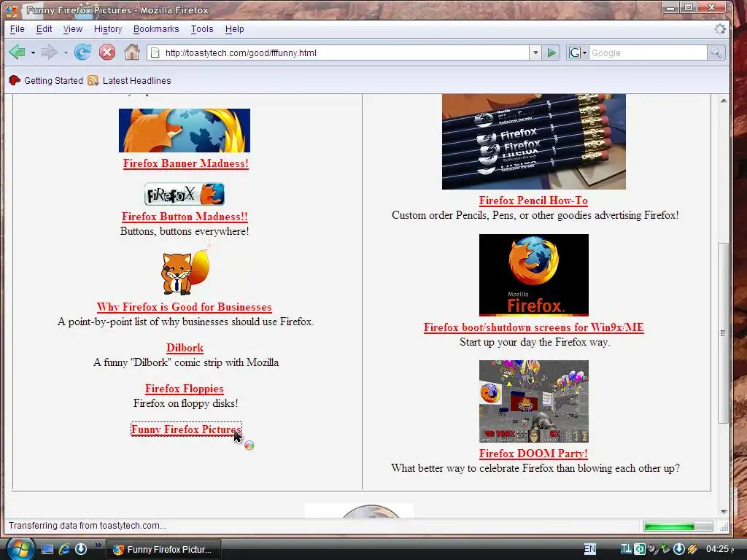Open the Getting Started bookmark
The width and height of the screenshot is (747, 560).
coord(46,80)
